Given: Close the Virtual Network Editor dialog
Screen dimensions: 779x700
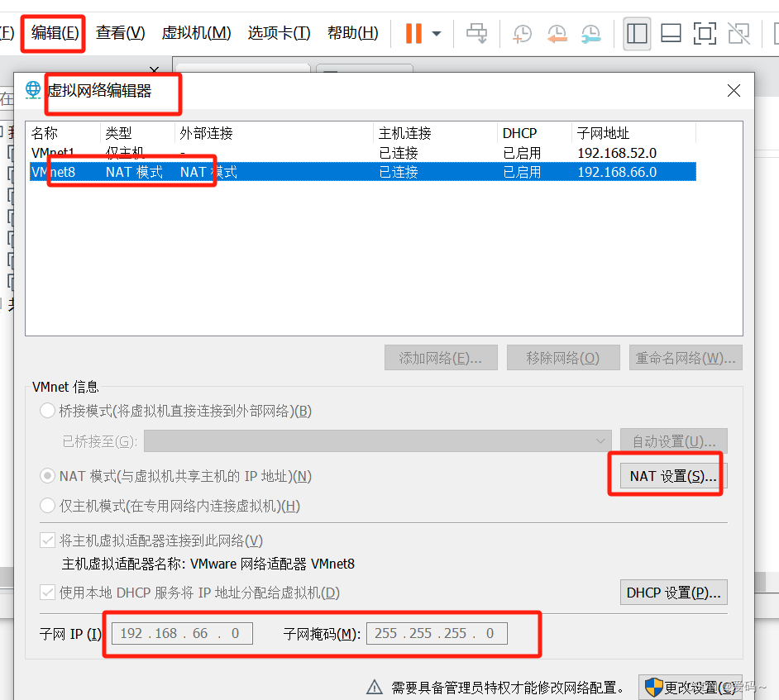Looking at the screenshot, I should (x=734, y=90).
